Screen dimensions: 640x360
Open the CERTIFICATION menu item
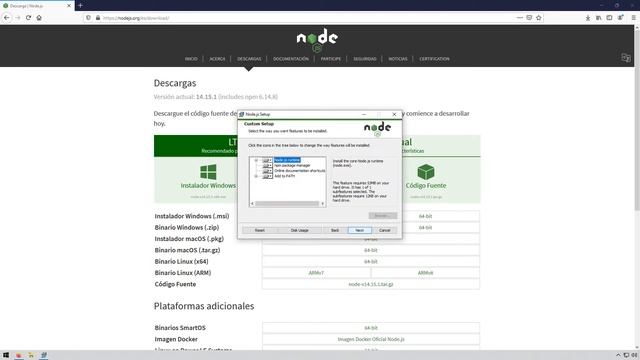point(434,59)
